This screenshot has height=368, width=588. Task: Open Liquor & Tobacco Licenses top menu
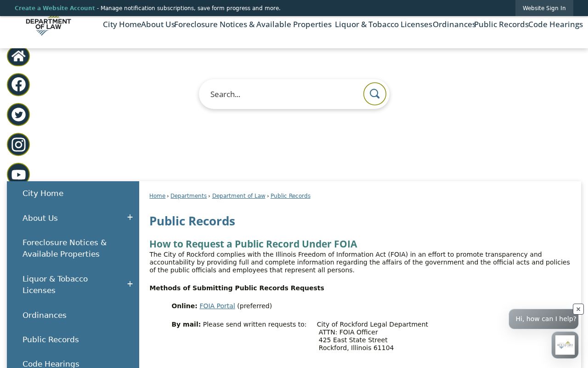pyautogui.click(x=383, y=24)
